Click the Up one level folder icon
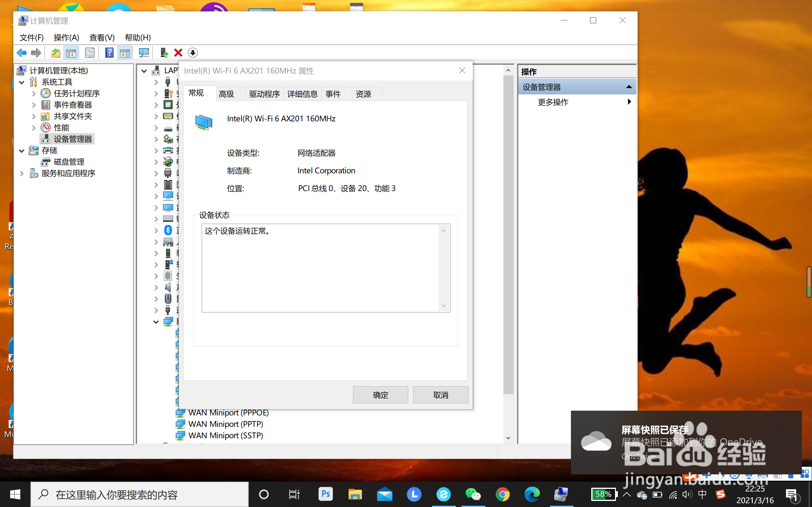This screenshot has width=812, height=507. click(x=56, y=53)
